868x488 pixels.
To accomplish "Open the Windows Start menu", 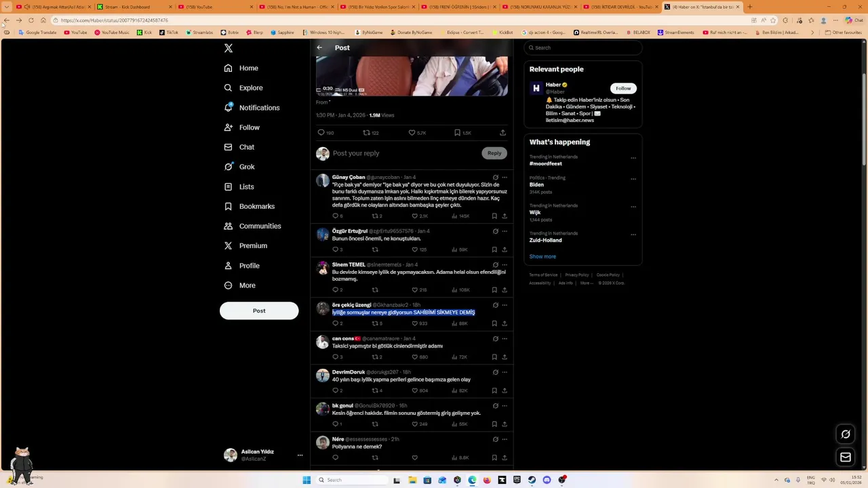I will 307,480.
